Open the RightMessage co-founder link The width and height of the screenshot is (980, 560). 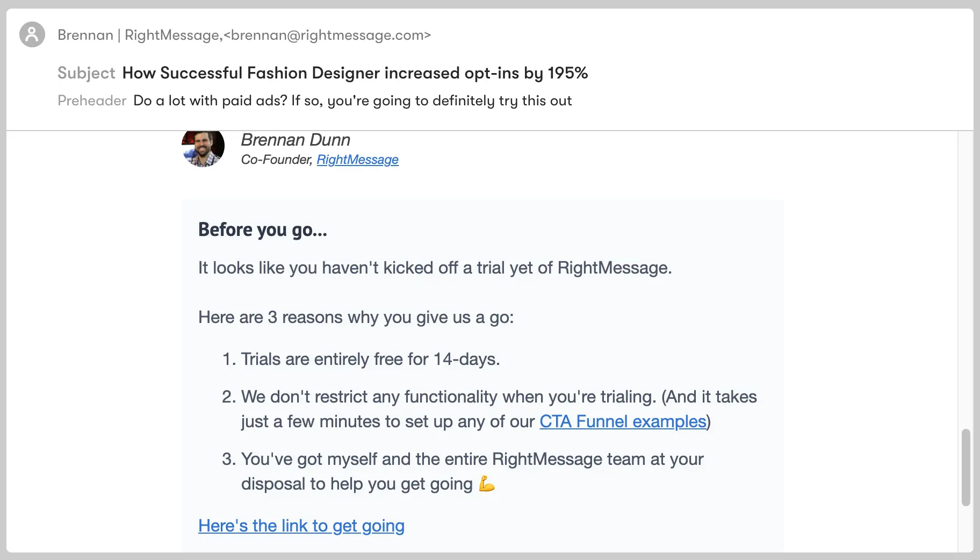coord(357,160)
